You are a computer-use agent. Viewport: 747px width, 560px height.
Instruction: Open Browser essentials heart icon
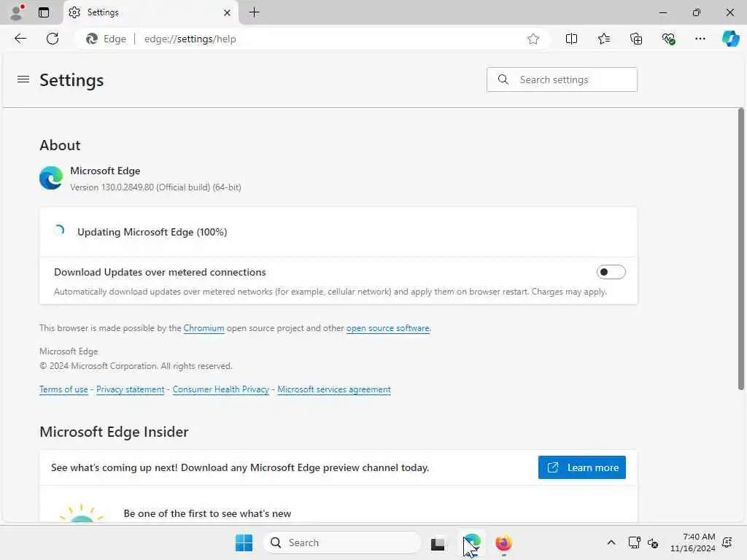coord(668,39)
